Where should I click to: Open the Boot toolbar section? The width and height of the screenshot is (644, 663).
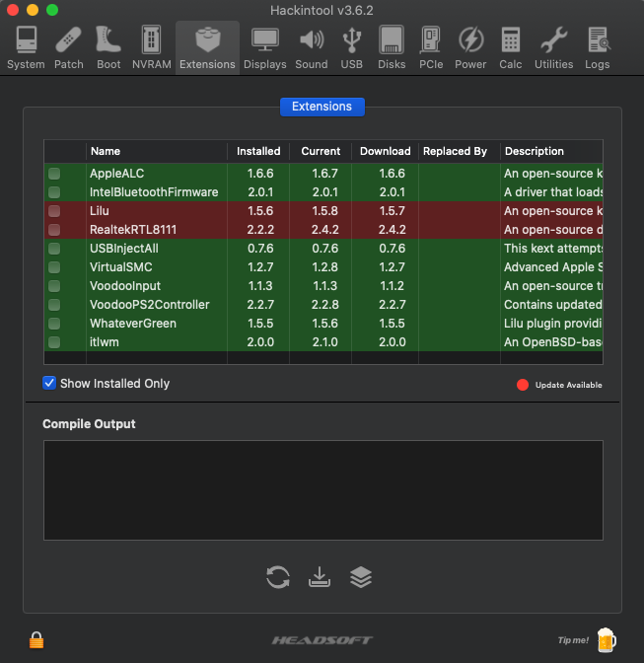click(x=108, y=47)
